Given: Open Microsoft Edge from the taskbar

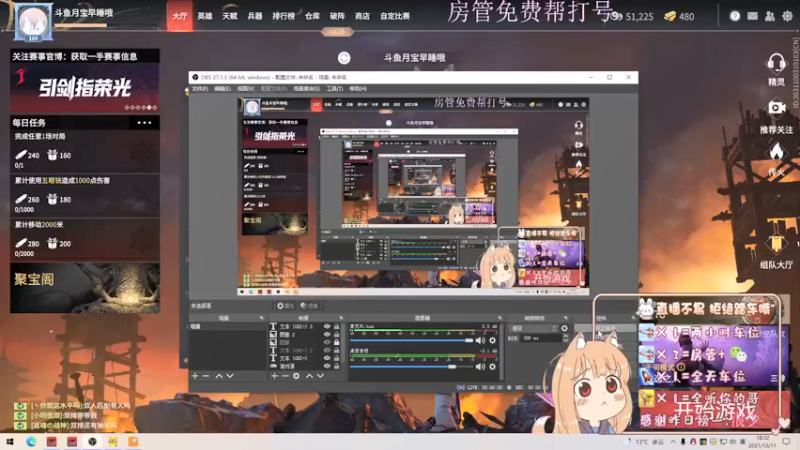Looking at the screenshot, I should [x=31, y=442].
